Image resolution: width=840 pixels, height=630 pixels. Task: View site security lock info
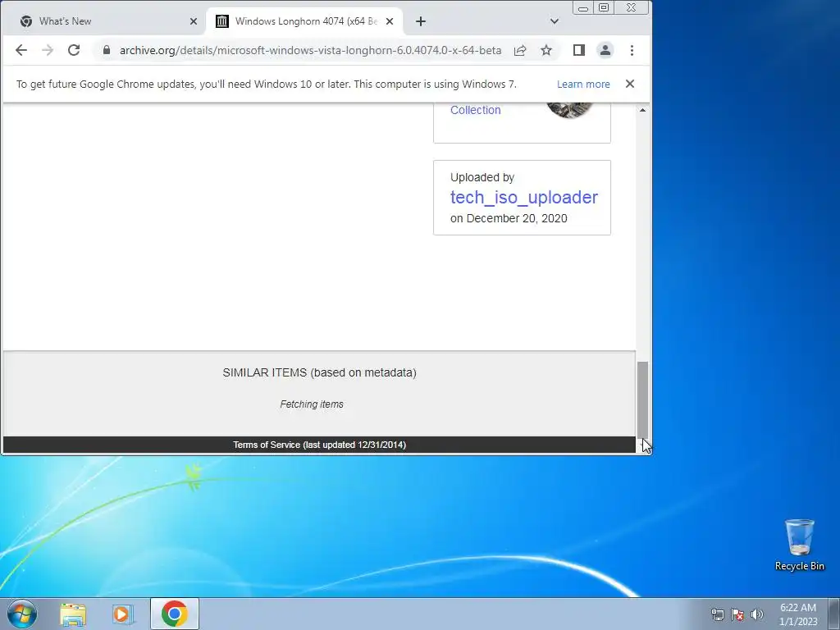click(x=106, y=50)
